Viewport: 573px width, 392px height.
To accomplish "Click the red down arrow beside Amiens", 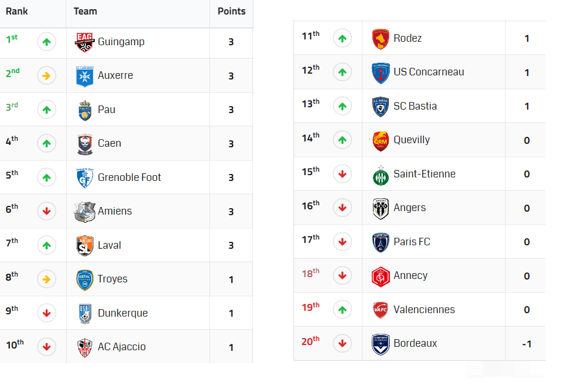I will coord(46,211).
